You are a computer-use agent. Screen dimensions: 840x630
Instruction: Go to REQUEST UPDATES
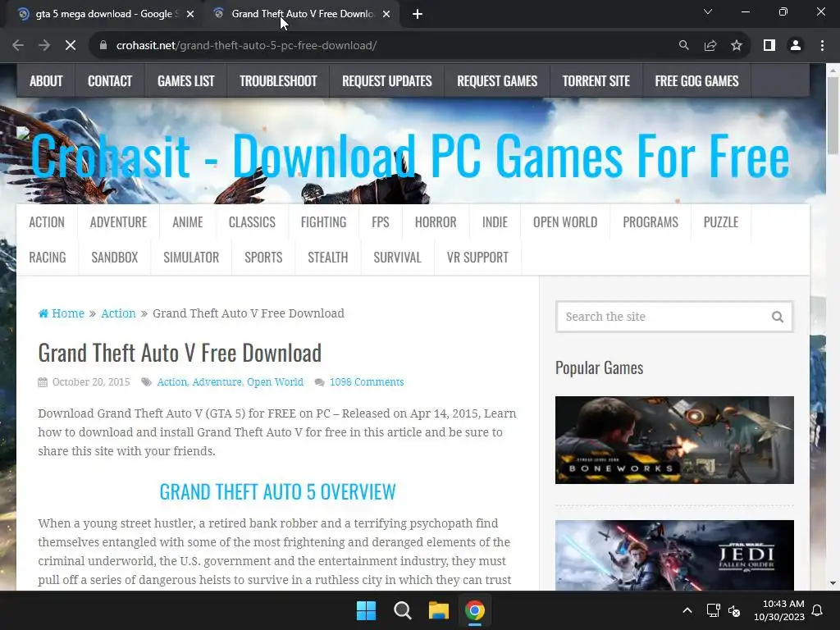(387, 81)
